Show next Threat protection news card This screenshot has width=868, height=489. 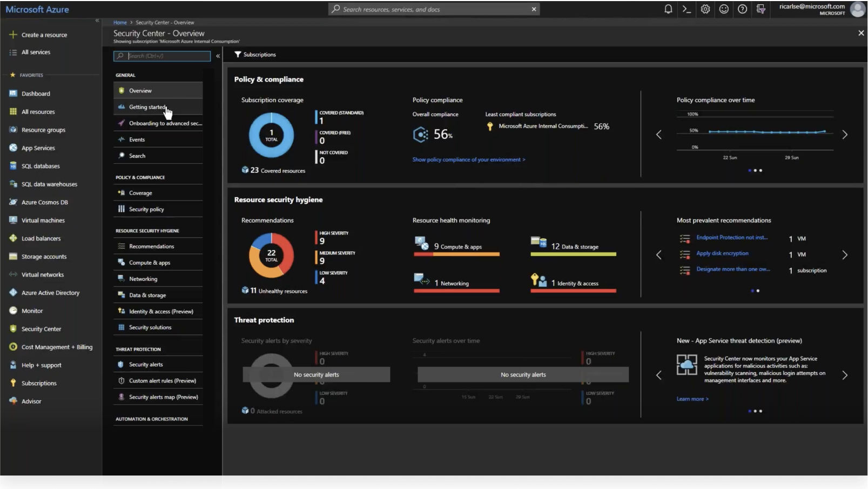[x=845, y=376]
